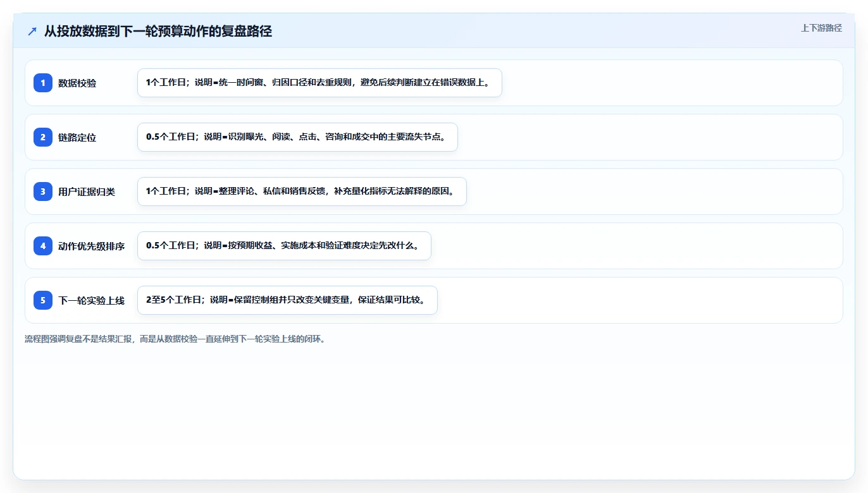Select step number badge 3

point(43,191)
